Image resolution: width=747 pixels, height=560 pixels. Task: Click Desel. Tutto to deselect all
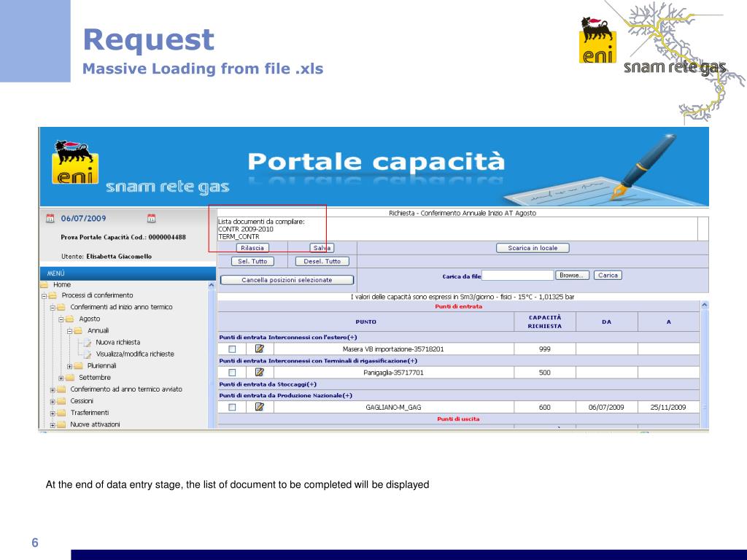tap(322, 262)
